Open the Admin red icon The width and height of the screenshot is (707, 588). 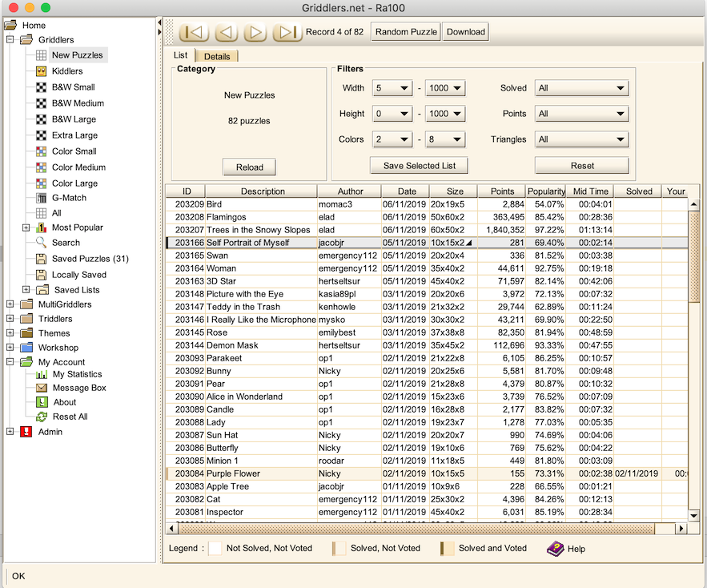coord(26,432)
